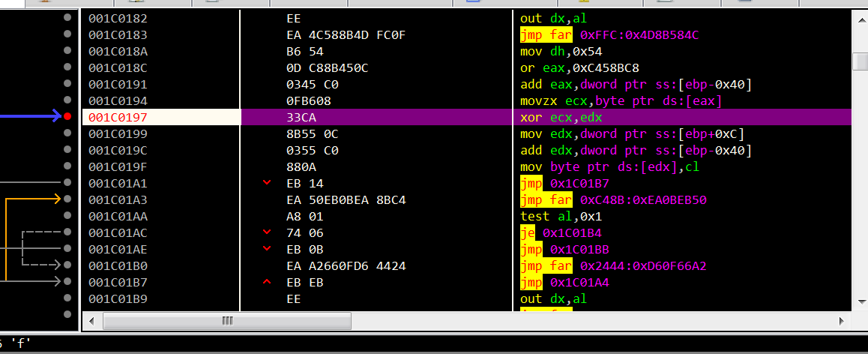
Task: Select address 001C0194
Action: (x=118, y=101)
